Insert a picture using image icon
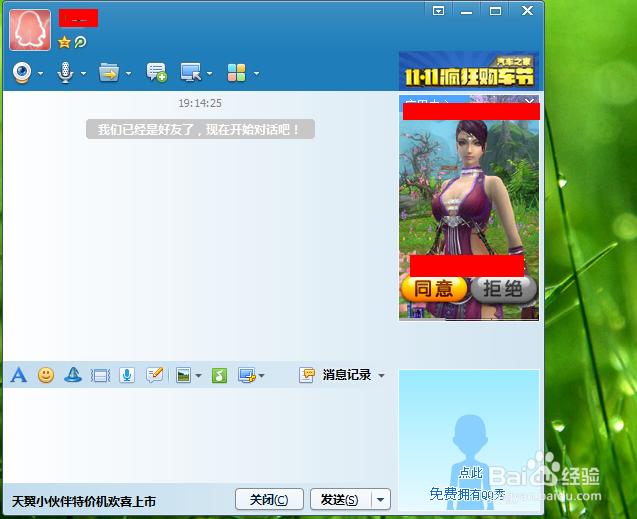 click(184, 375)
